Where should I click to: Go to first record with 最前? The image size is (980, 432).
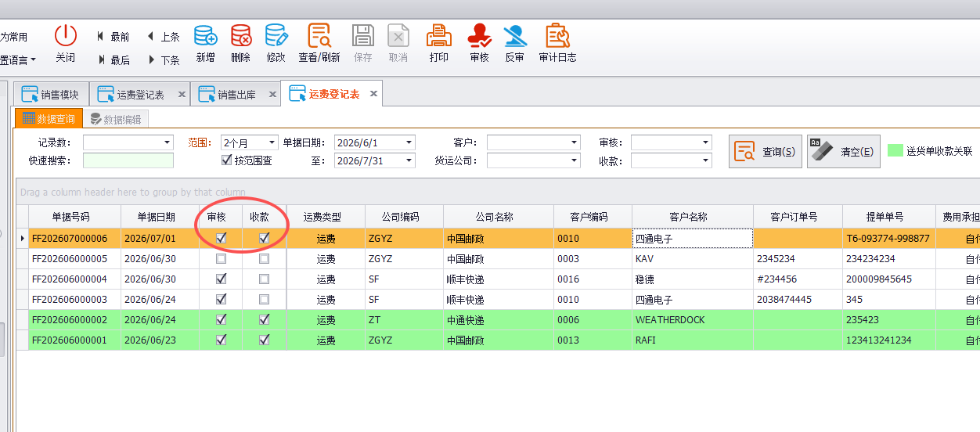pos(113,37)
